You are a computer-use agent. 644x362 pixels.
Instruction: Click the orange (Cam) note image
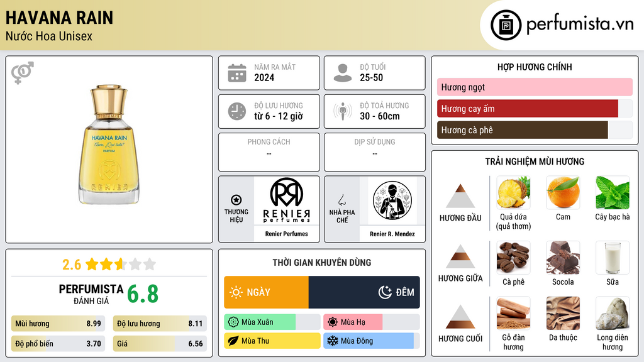click(563, 192)
